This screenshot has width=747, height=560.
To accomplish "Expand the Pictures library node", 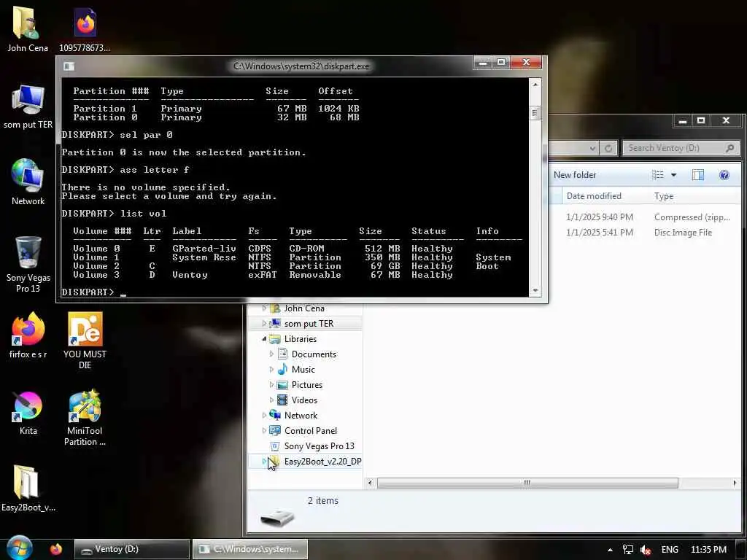I will pyautogui.click(x=271, y=384).
